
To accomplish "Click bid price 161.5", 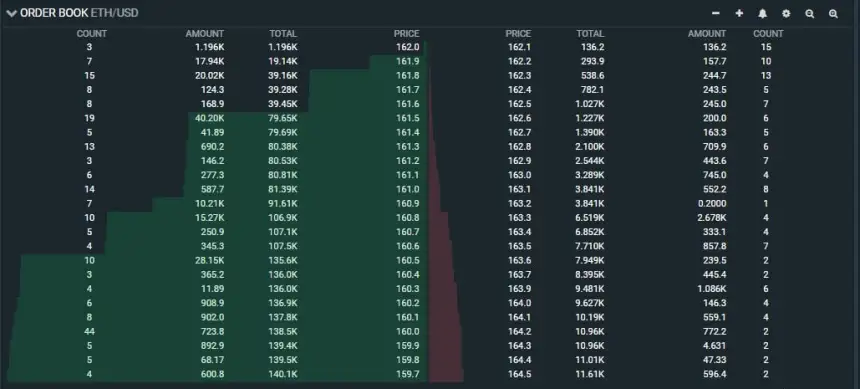I will (x=408, y=118).
